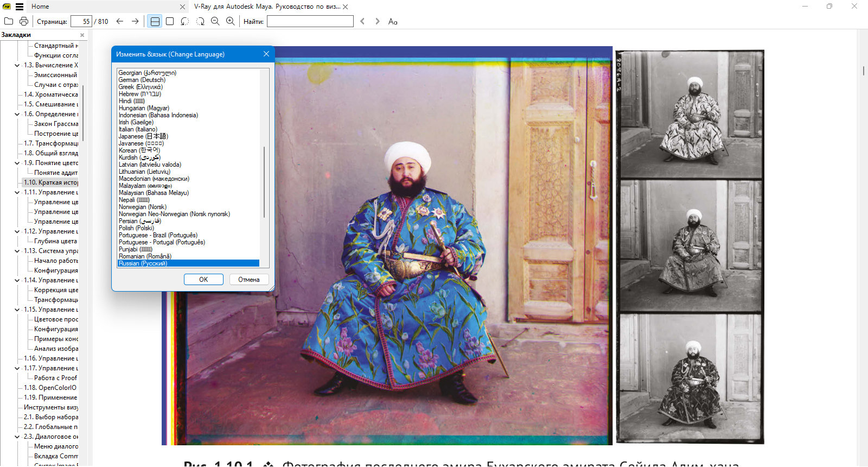This screenshot has height=467, width=868.
Task: Switch to single page view
Action: 170,21
